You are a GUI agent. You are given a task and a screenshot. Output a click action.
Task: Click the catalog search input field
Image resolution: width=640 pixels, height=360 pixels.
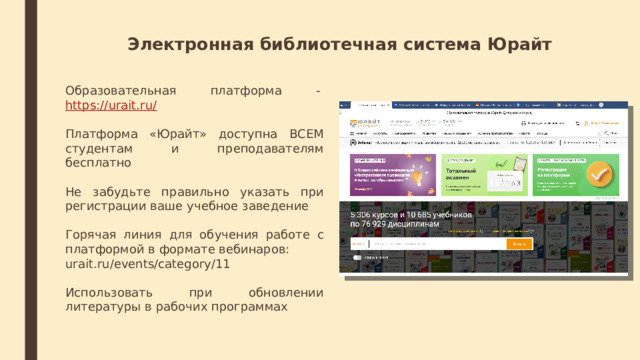pyautogui.click(x=438, y=244)
